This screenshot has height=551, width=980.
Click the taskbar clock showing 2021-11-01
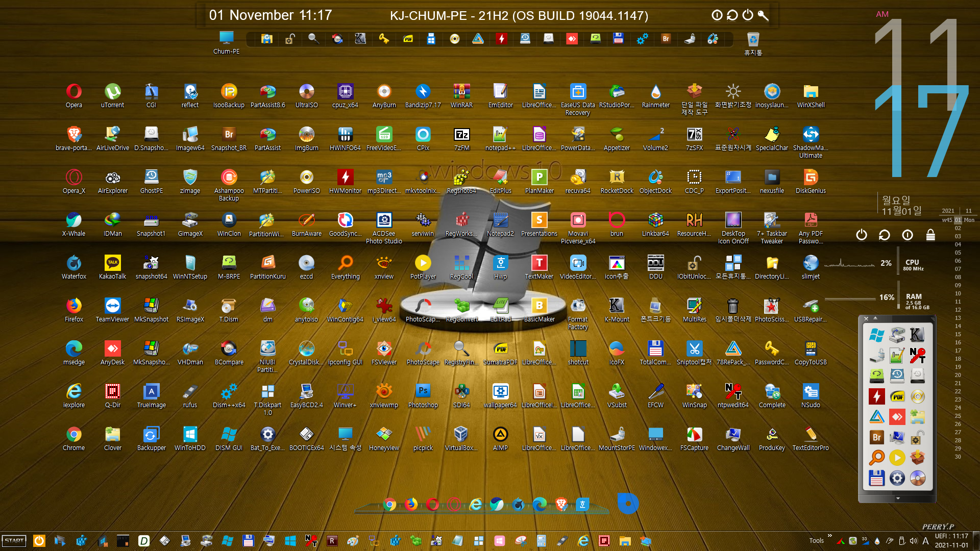[951, 541]
